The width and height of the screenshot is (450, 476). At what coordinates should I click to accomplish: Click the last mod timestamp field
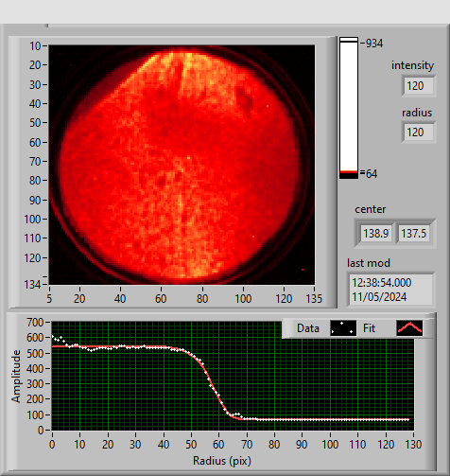click(x=390, y=290)
